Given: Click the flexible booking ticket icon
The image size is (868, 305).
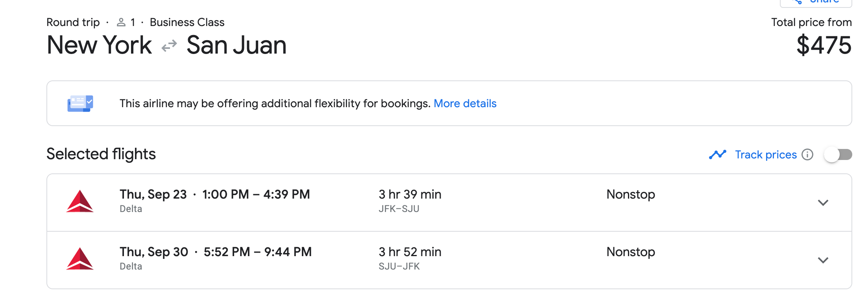Looking at the screenshot, I should pyautogui.click(x=80, y=104).
